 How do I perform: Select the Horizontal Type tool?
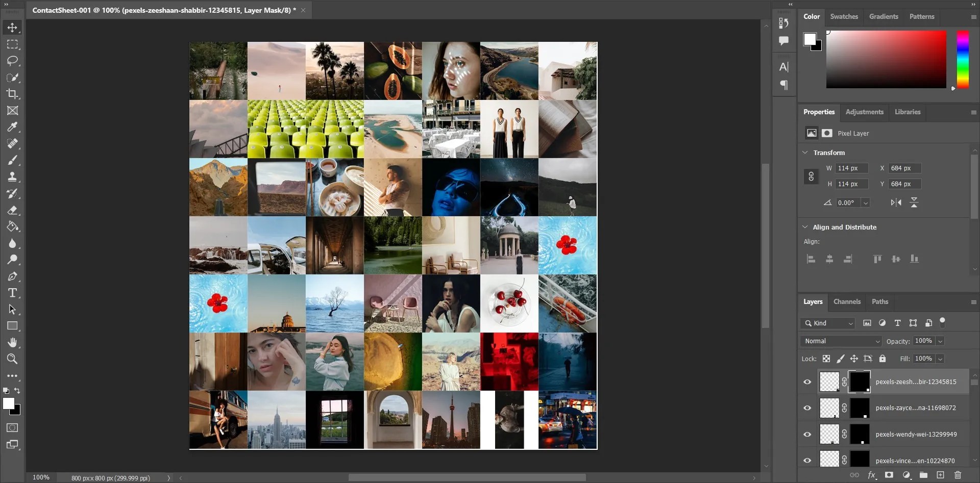[x=13, y=292]
